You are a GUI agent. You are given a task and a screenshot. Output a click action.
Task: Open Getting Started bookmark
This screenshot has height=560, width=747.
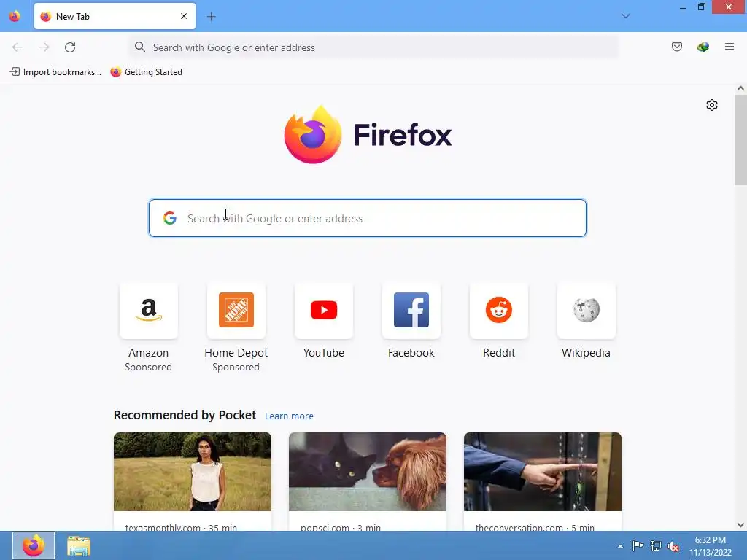click(146, 72)
